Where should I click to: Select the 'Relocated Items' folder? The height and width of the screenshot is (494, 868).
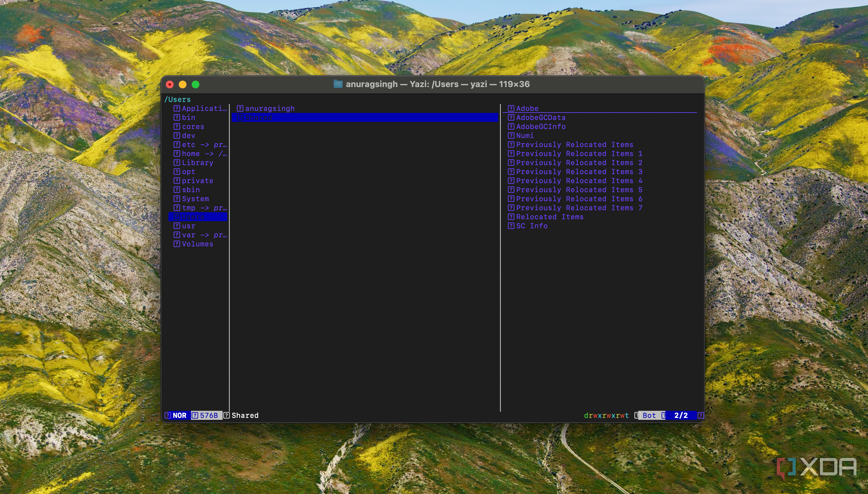point(546,217)
